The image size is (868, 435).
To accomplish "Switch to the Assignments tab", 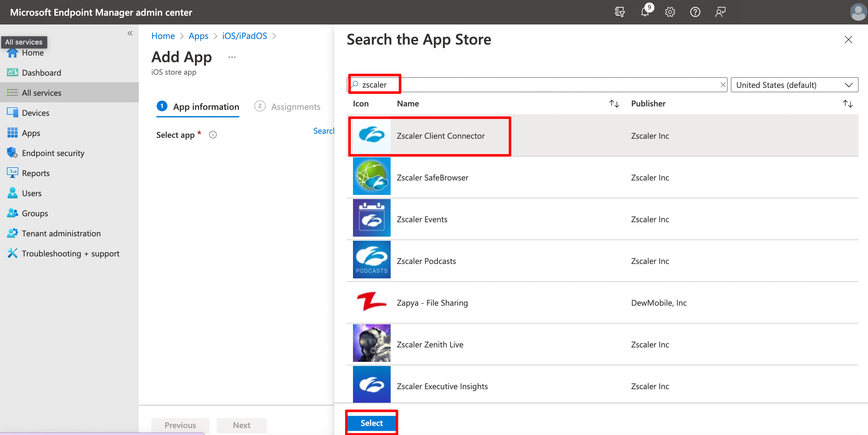I will point(296,106).
